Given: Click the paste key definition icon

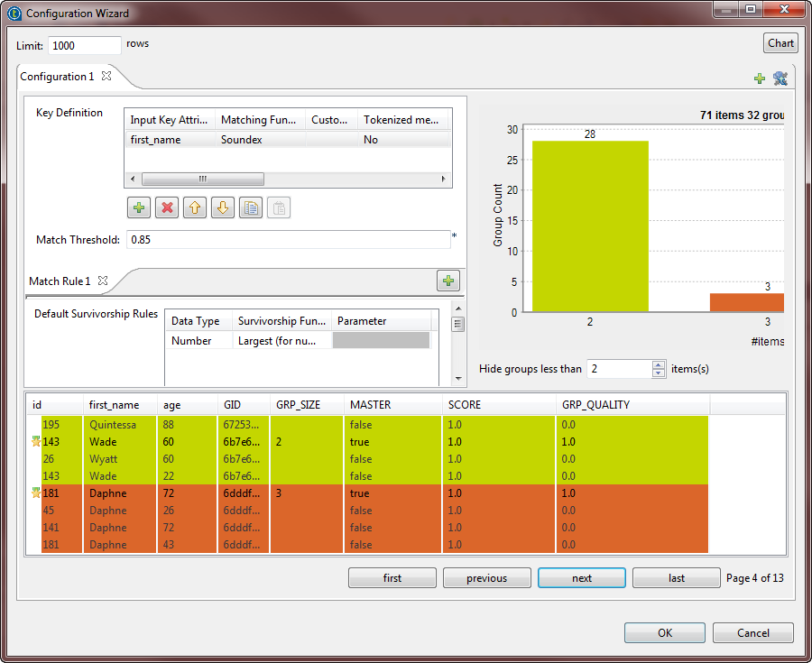Looking at the screenshot, I should [279, 208].
